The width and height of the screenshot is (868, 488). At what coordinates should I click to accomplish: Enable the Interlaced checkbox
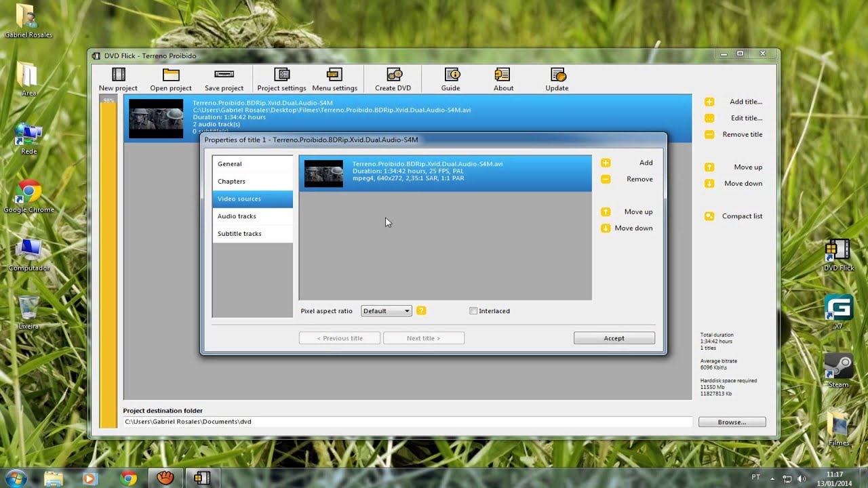click(473, 311)
